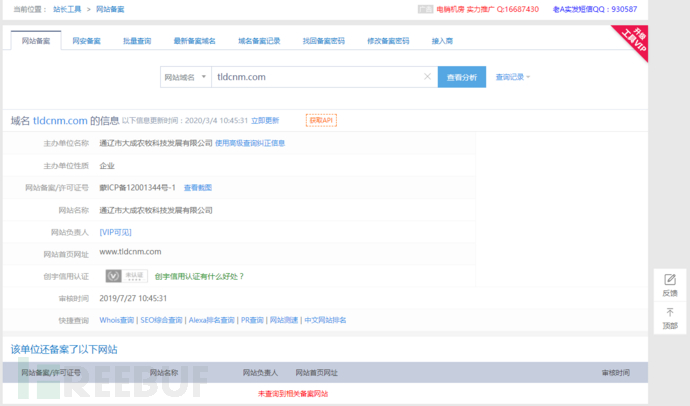Click the 该单位还备案了以下网站 heading

64,350
